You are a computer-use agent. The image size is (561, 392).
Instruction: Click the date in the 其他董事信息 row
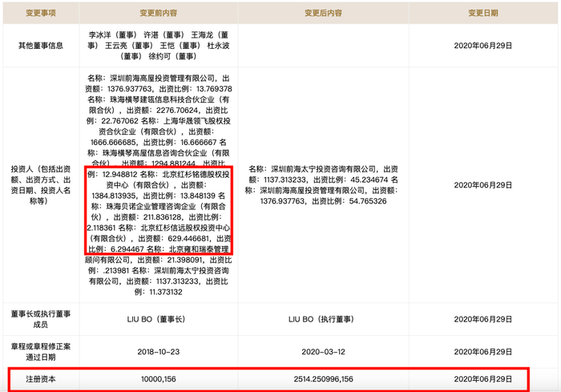[483, 46]
